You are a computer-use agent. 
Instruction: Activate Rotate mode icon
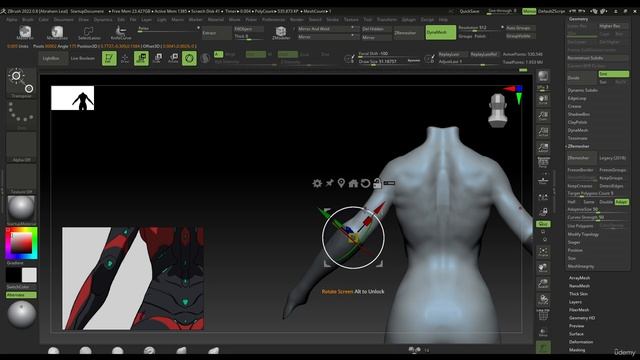(173, 58)
